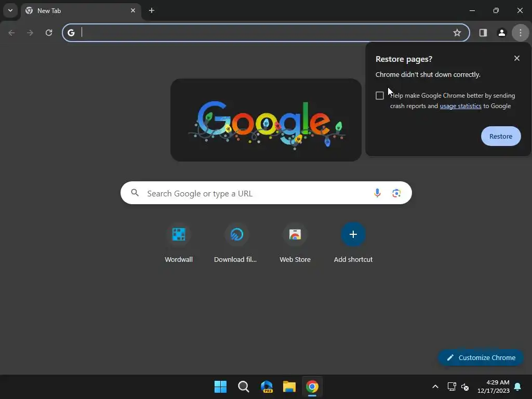Go back to previous page
532x399 pixels.
coord(11,33)
